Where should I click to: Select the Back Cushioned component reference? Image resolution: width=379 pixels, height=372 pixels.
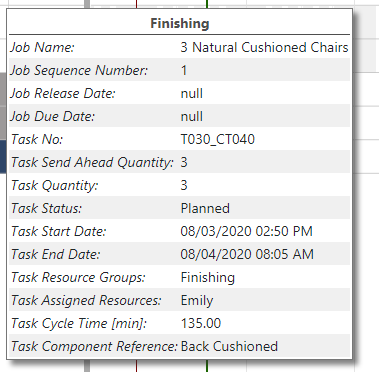click(x=229, y=346)
